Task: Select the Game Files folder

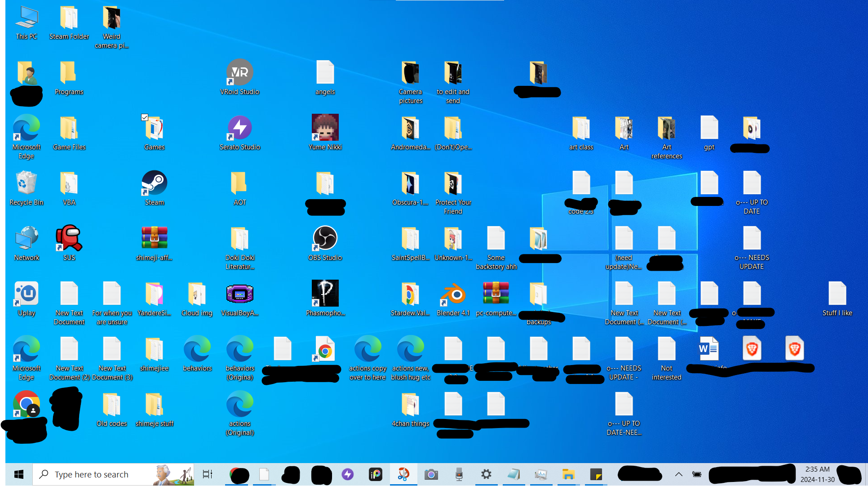Action: tap(69, 133)
